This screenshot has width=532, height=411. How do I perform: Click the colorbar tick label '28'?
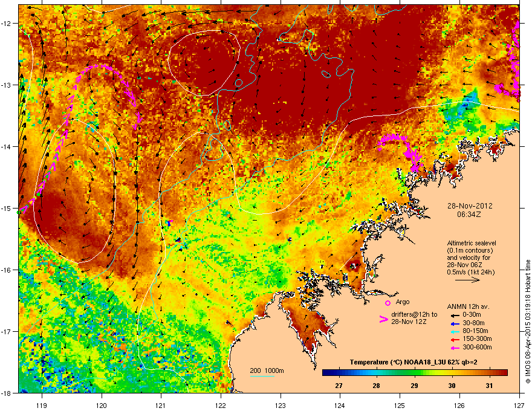pyautogui.click(x=376, y=386)
